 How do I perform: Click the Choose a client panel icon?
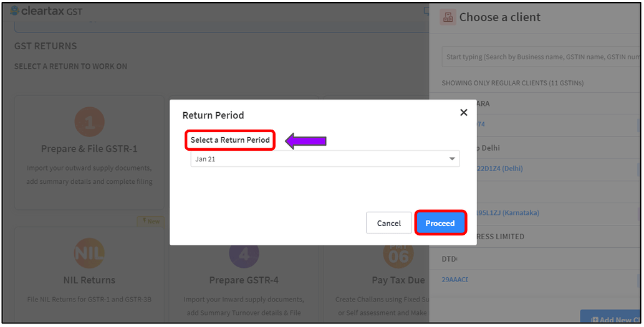click(448, 17)
